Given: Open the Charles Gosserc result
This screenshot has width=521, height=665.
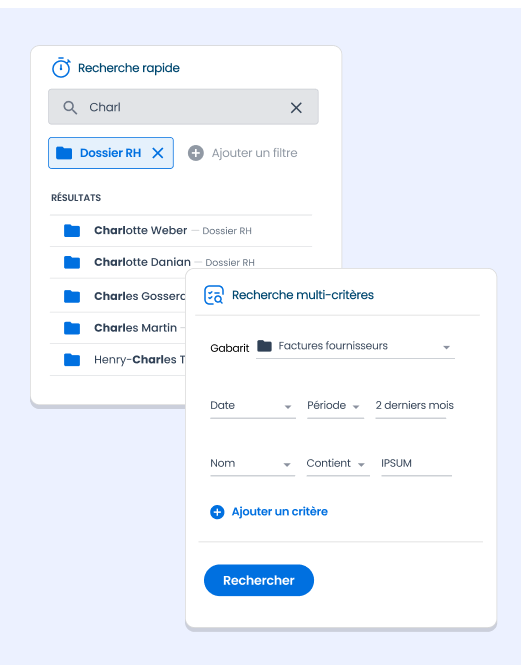Looking at the screenshot, I should tap(118, 296).
